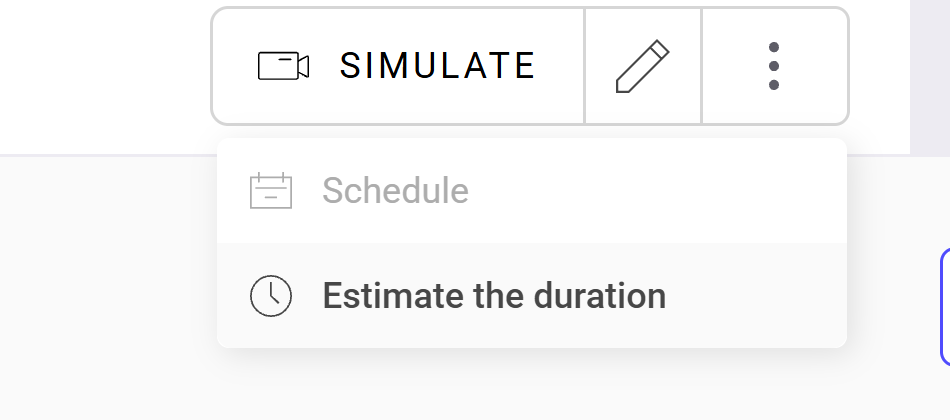This screenshot has width=950, height=420.
Task: Click the camera icon on the Simulate button
Action: (x=283, y=66)
